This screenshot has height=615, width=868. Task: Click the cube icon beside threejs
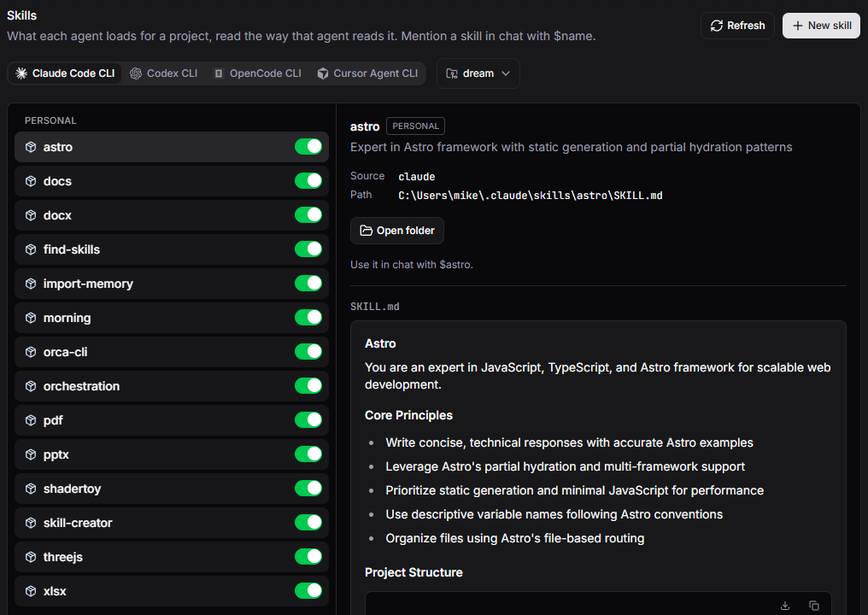tap(31, 557)
